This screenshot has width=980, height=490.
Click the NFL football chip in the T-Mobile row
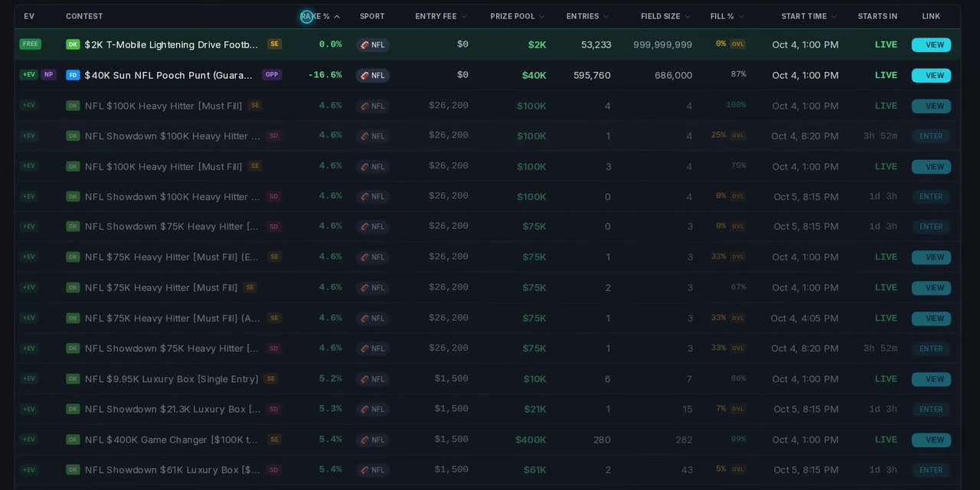[373, 45]
